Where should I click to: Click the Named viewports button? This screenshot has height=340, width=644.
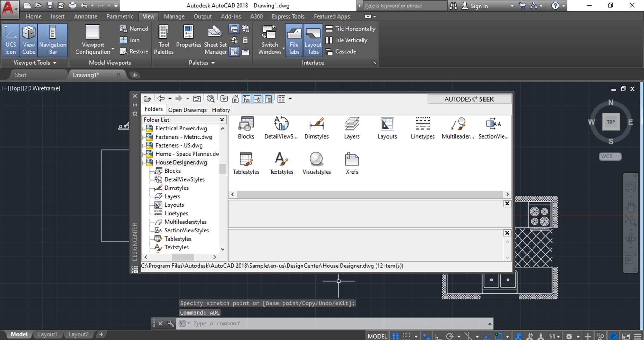click(x=134, y=29)
